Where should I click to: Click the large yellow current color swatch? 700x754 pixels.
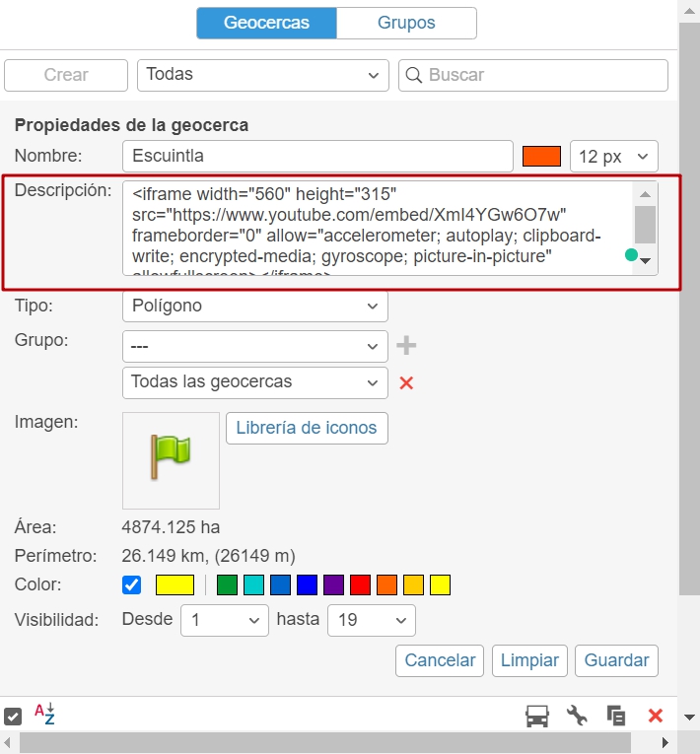[x=175, y=585]
